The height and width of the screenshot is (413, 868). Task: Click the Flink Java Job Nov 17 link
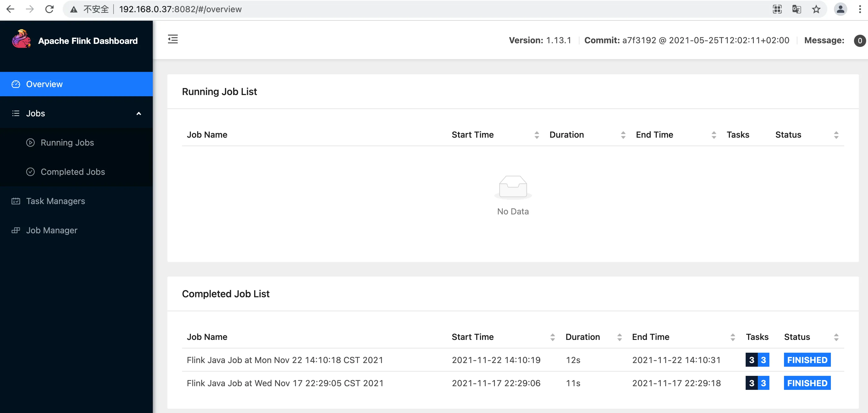286,383
